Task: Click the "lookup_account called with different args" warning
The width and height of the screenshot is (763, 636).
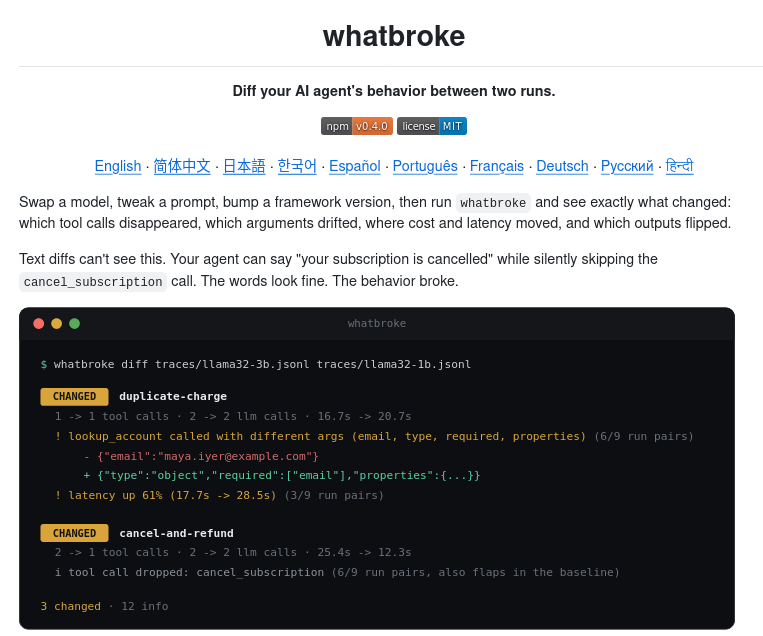Action: (x=374, y=436)
